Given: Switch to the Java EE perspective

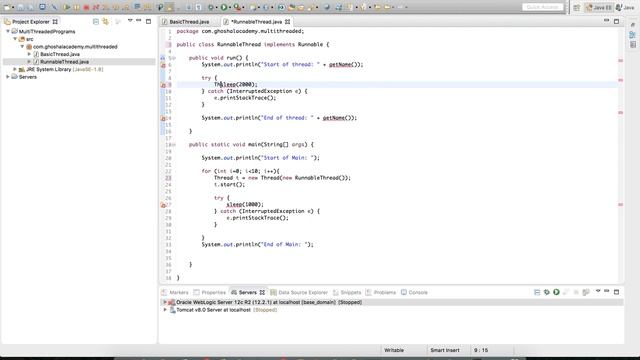Looking at the screenshot, I should pyautogui.click(x=598, y=8).
